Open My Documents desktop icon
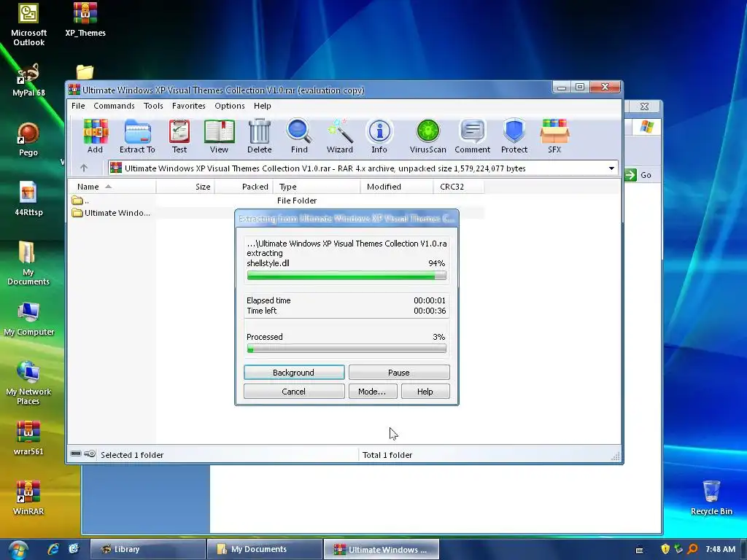The image size is (747, 560). (x=28, y=263)
